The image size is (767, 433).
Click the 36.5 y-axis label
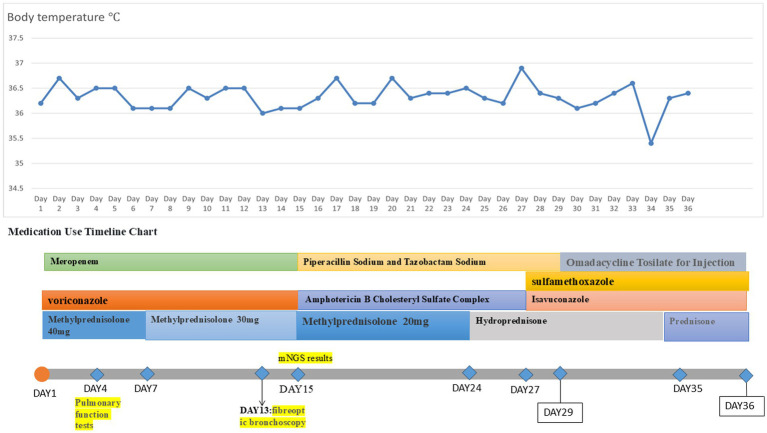(x=16, y=88)
